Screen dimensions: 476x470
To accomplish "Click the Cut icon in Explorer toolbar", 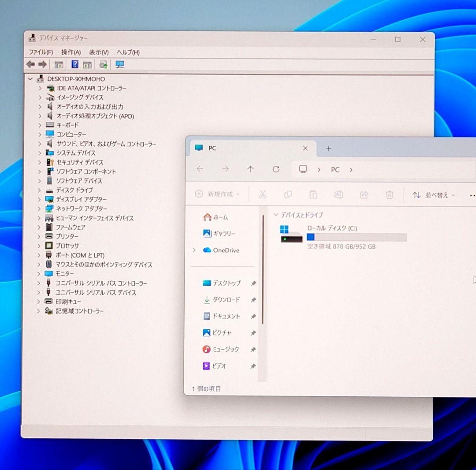I will tap(263, 194).
